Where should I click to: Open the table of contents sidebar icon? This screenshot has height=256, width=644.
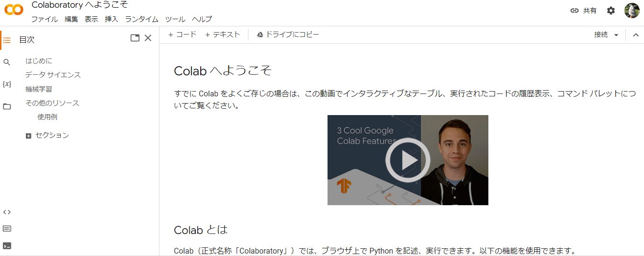[x=7, y=40]
